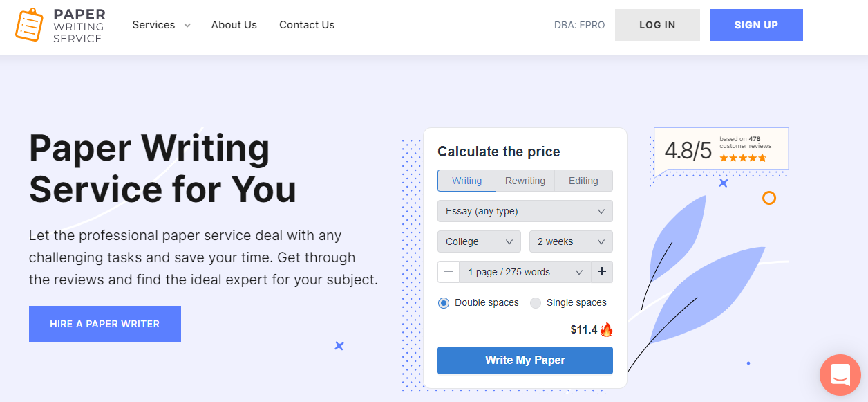Click the Paper Writing Service clipboard logo
Screen dimensions: 868x402
[29, 25]
